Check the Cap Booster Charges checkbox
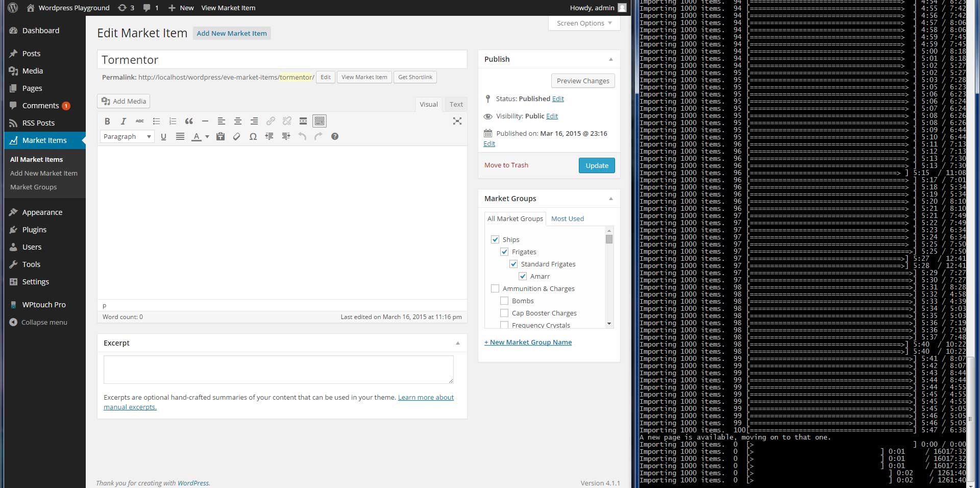 pos(504,313)
